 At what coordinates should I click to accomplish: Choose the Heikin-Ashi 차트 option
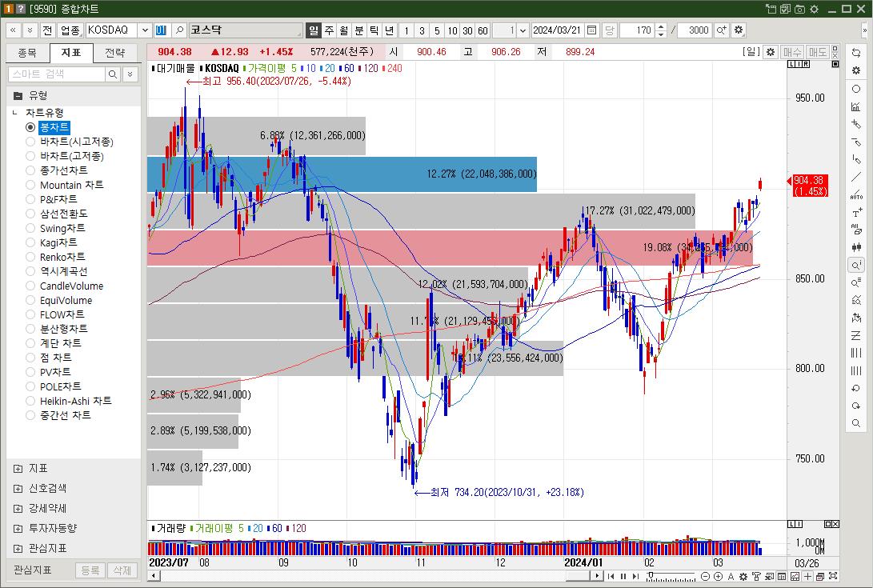point(30,401)
